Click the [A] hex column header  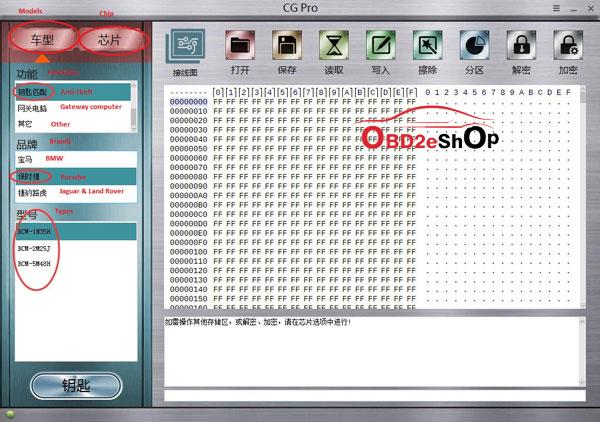tap(347, 92)
